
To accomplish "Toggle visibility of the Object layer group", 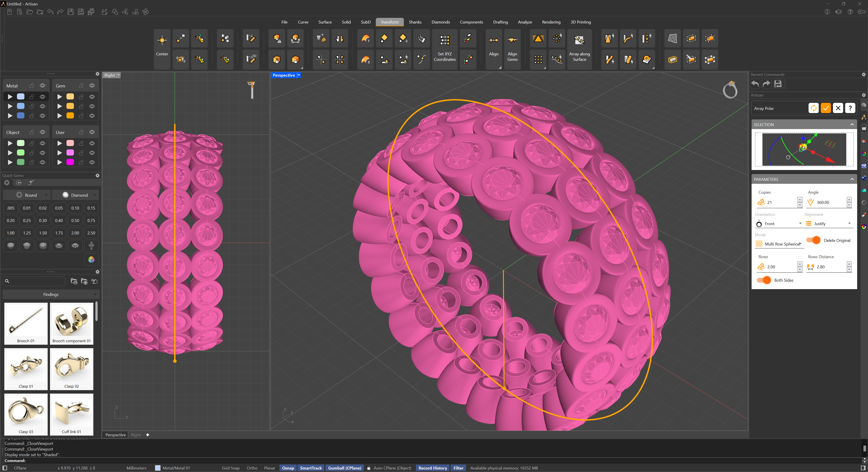I will [42, 132].
